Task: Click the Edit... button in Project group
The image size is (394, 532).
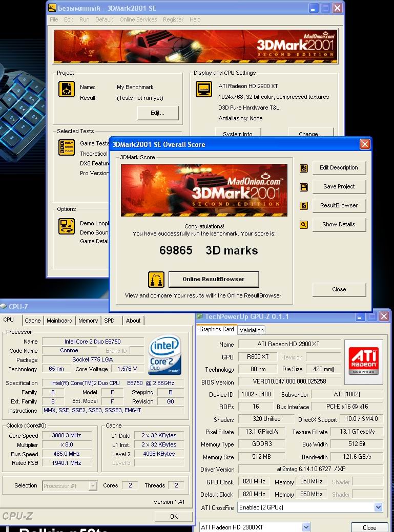Action: (158, 113)
